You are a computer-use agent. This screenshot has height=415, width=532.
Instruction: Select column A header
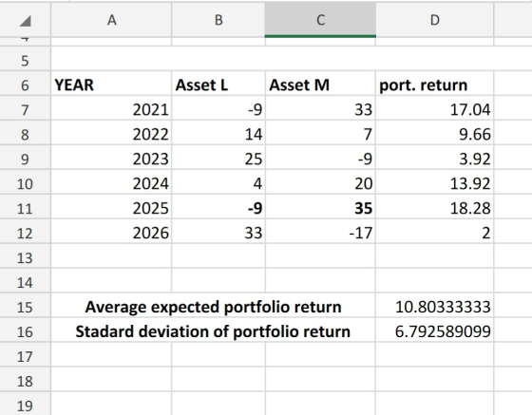(112, 20)
